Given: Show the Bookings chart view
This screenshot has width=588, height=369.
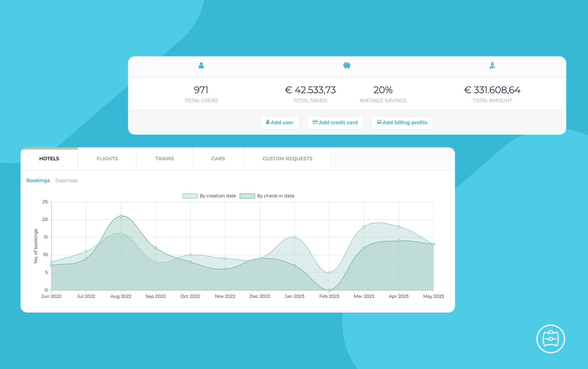Looking at the screenshot, I should tap(38, 180).
